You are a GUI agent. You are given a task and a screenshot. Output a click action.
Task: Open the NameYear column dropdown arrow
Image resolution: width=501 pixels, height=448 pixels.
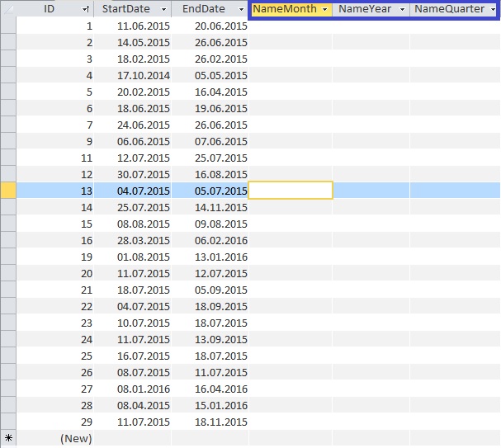403,9
